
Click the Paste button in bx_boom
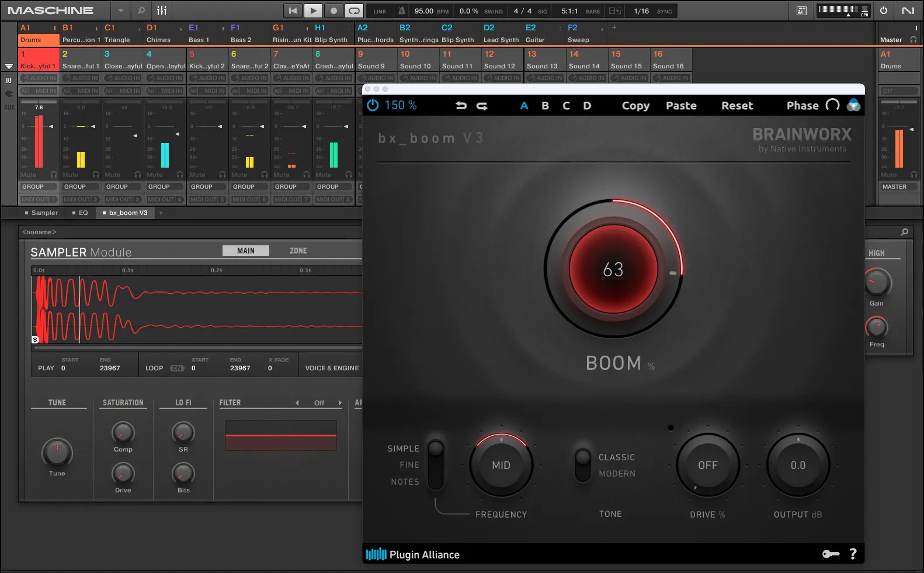click(x=681, y=106)
